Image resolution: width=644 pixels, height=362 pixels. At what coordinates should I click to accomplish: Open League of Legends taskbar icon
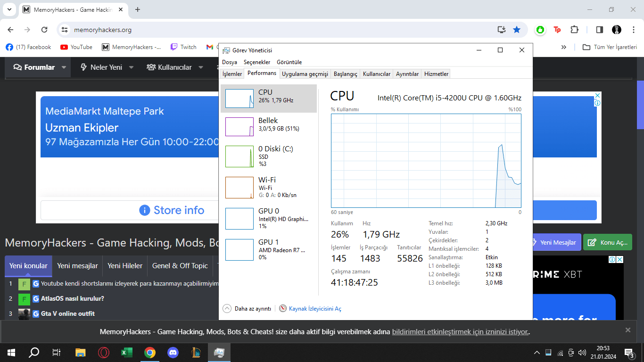pos(196,352)
